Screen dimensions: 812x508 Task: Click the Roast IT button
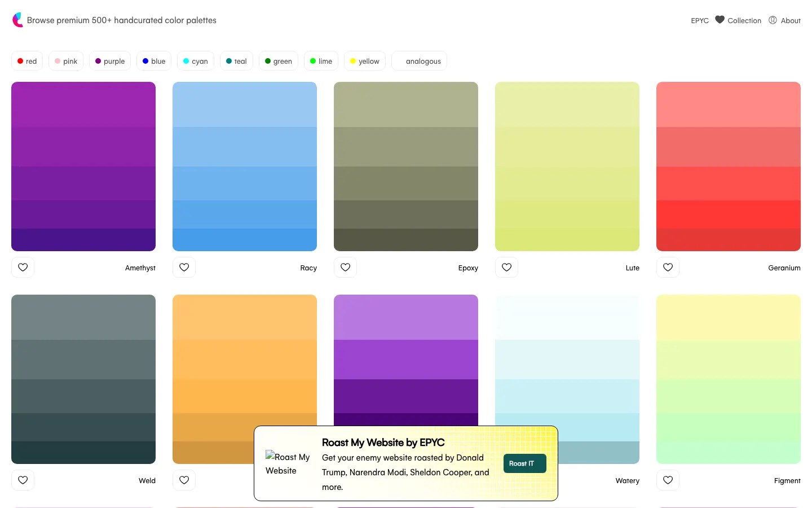pyautogui.click(x=524, y=463)
